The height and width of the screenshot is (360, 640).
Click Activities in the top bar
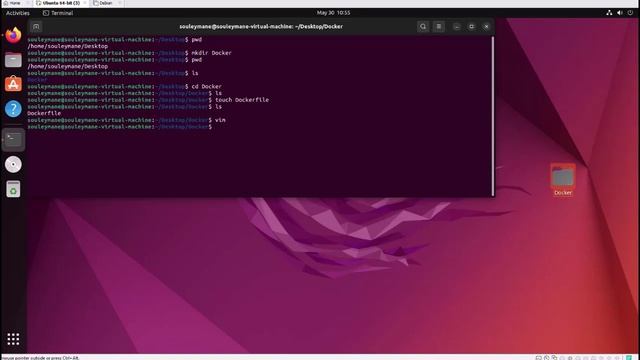(x=18, y=13)
